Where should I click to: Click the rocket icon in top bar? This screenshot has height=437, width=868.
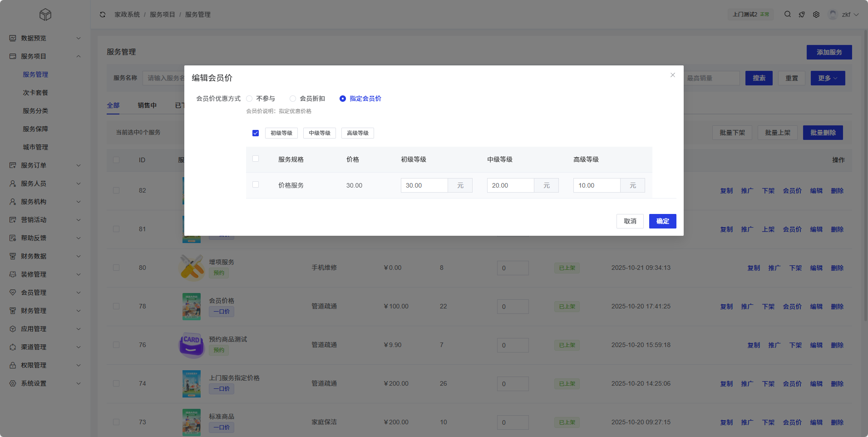point(802,15)
